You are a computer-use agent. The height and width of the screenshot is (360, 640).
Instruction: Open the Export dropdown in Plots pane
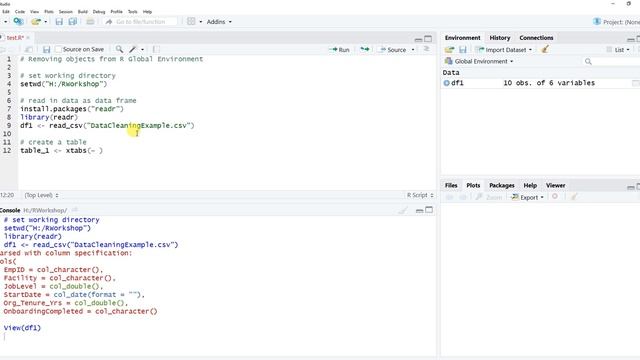click(x=527, y=197)
